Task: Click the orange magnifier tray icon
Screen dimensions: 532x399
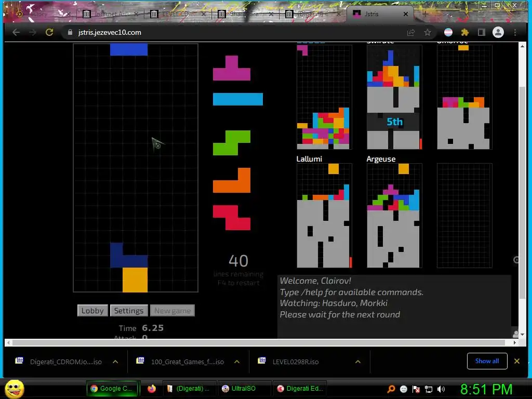Action: pyautogui.click(x=391, y=389)
